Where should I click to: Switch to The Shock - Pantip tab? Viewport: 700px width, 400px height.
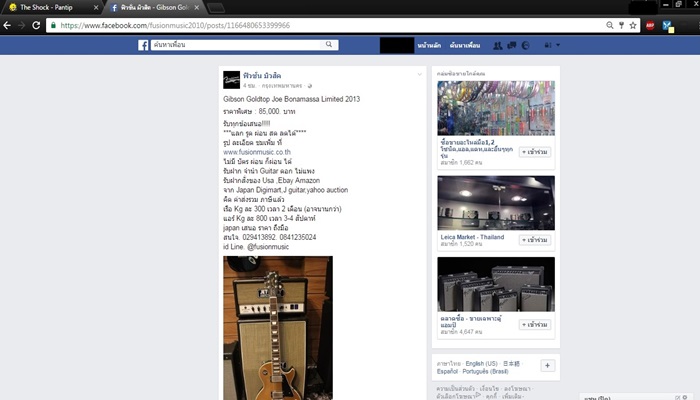point(46,7)
